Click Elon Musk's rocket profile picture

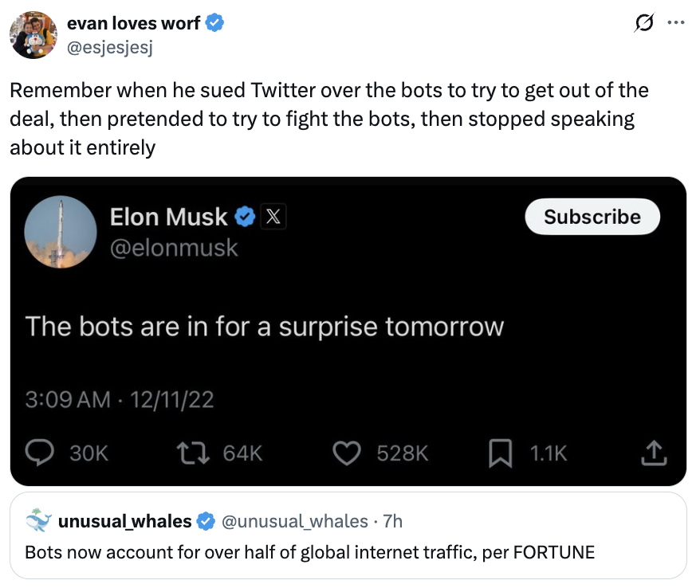coord(61,232)
